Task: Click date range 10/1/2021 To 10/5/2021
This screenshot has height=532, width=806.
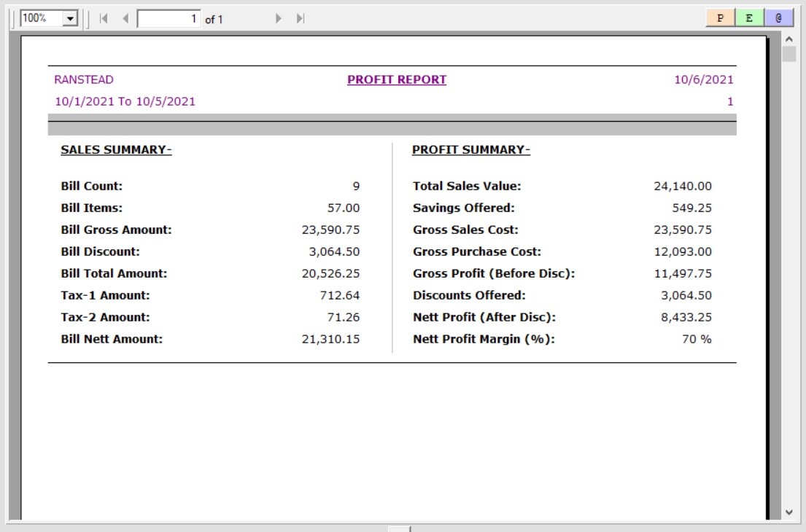Action: point(125,101)
